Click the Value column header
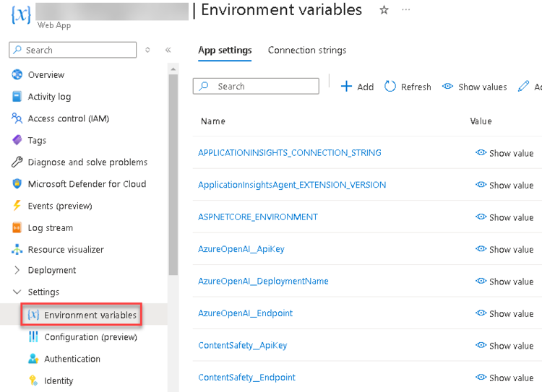The image size is (542, 392). click(481, 121)
